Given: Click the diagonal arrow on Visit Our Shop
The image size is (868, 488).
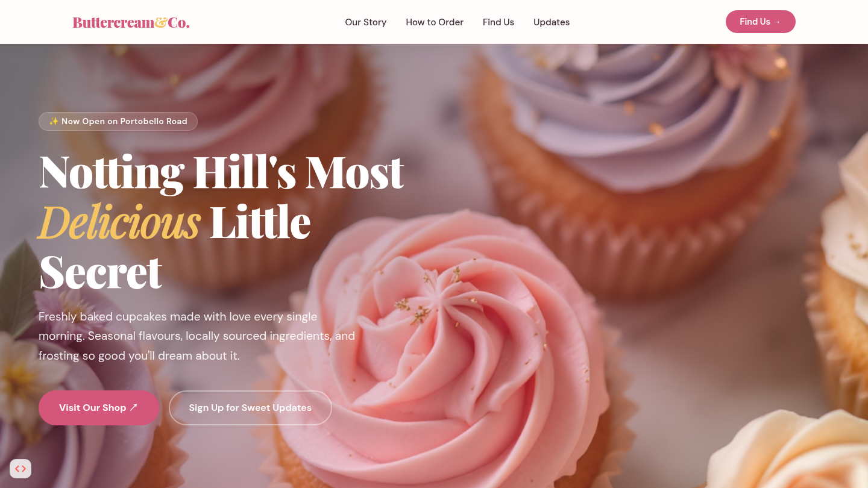Looking at the screenshot, I should coord(134,407).
